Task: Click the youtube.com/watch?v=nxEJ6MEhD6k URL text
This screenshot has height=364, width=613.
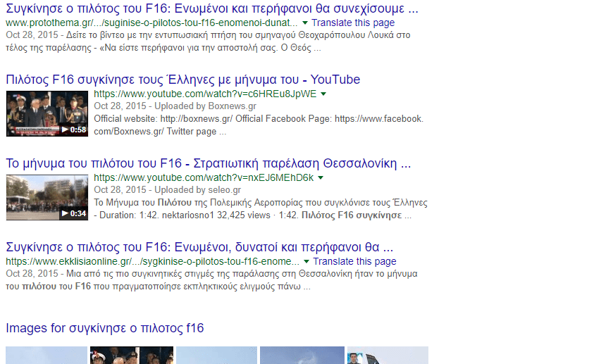Action: 204,177
